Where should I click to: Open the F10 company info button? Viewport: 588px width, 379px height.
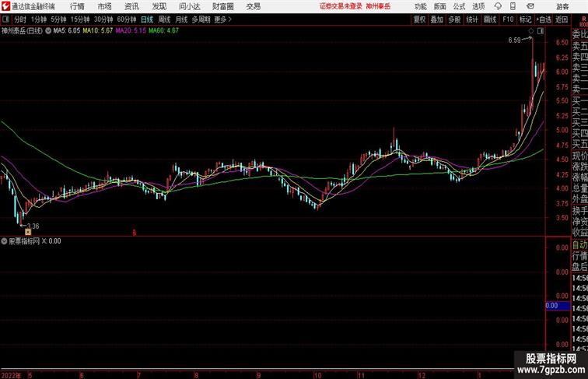coord(508,19)
